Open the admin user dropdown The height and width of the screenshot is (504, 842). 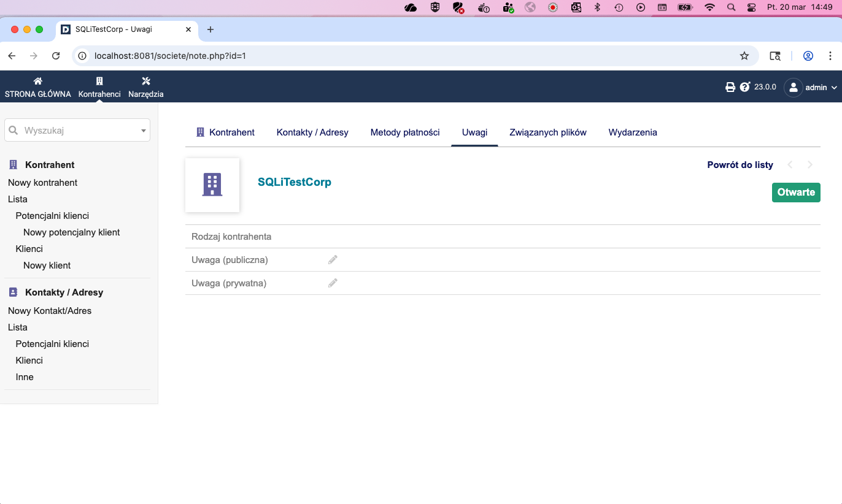810,88
